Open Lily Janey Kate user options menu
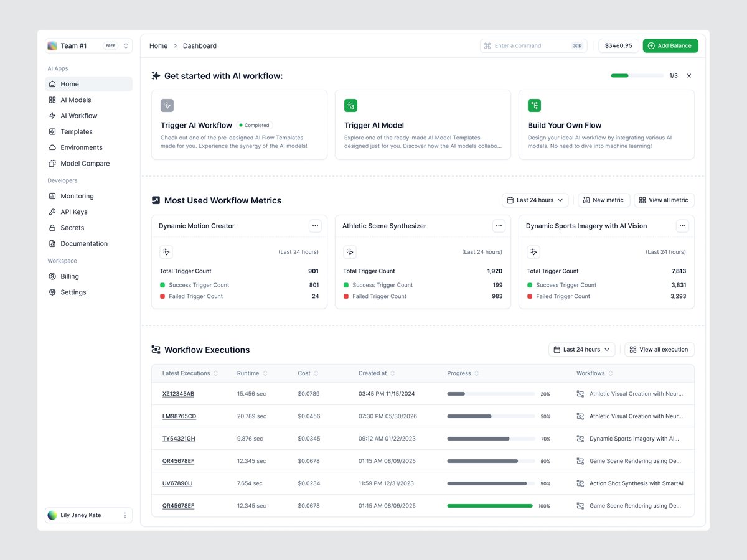This screenshot has width=747, height=560. [125, 515]
